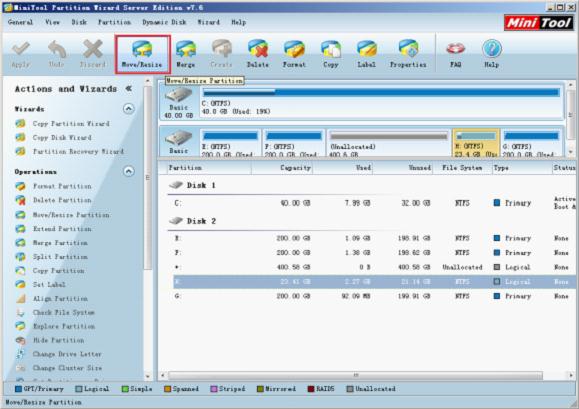Click the sidebar scroll down arrow
Screen dimensions: 579x409
148,377
